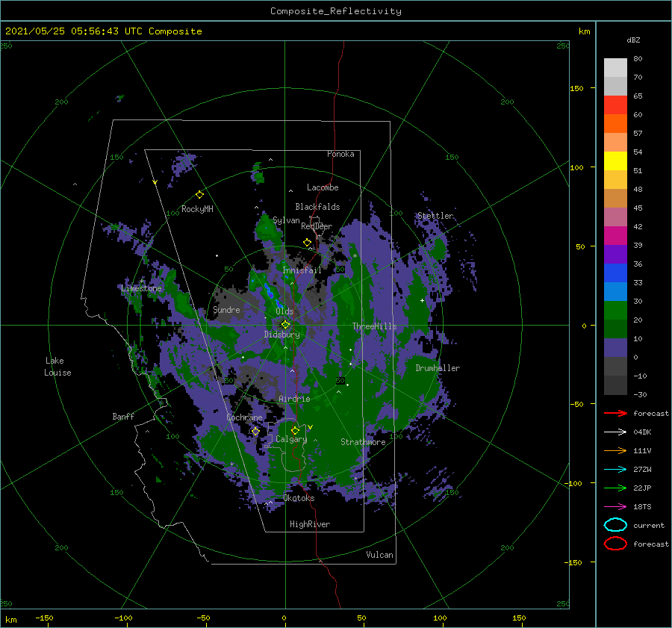
Task: Click the Lake Louise label
Action: pos(57,367)
